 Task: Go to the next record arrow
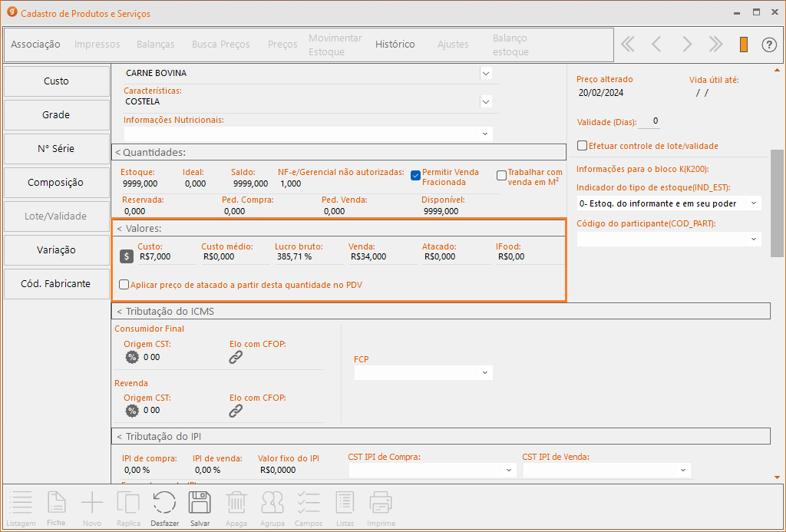click(x=687, y=45)
